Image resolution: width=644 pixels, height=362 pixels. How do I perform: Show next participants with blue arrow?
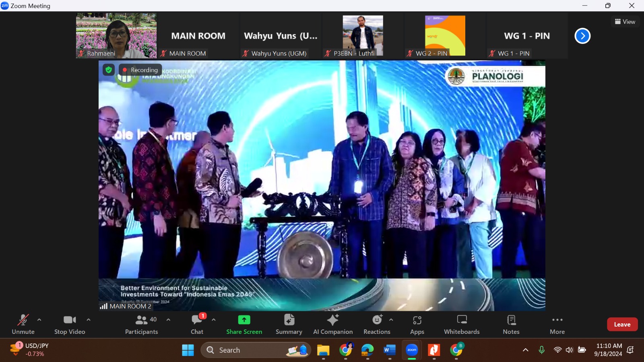pos(582,36)
